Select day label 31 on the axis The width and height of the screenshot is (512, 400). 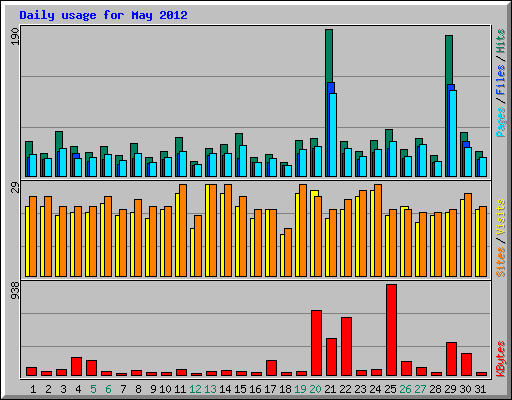pos(480,389)
